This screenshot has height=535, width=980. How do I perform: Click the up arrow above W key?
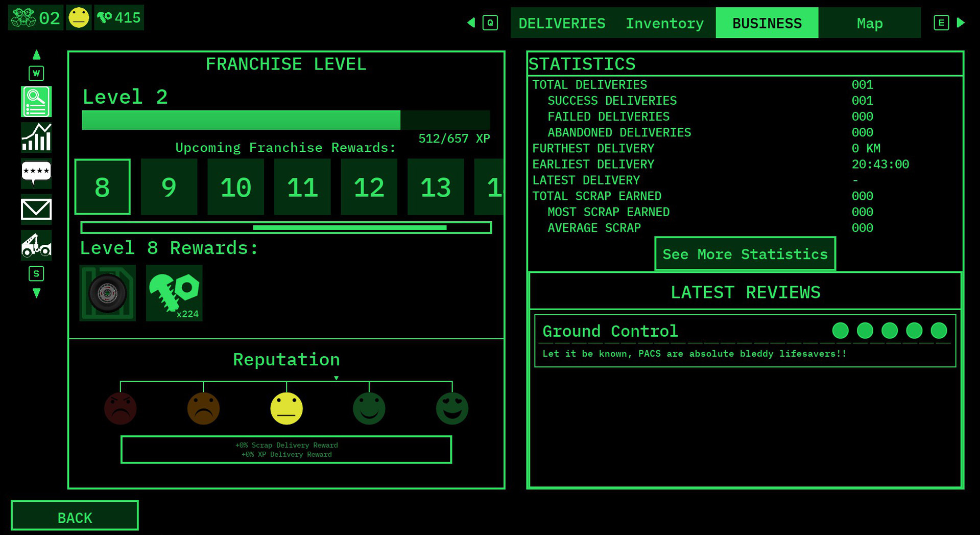point(36,55)
